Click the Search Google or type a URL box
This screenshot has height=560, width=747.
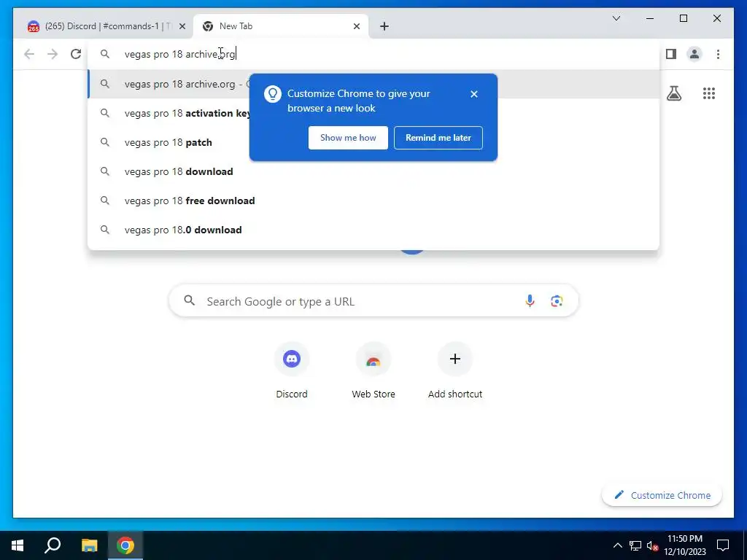coord(373,301)
